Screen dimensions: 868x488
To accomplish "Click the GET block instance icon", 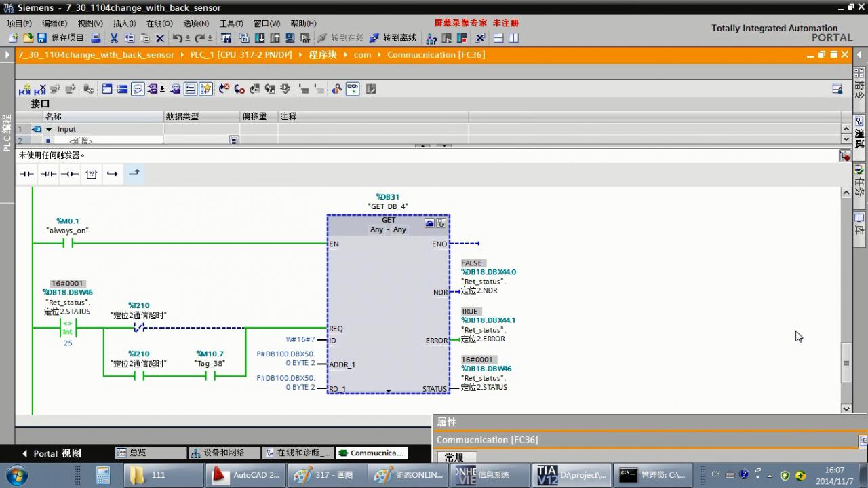I will [429, 223].
